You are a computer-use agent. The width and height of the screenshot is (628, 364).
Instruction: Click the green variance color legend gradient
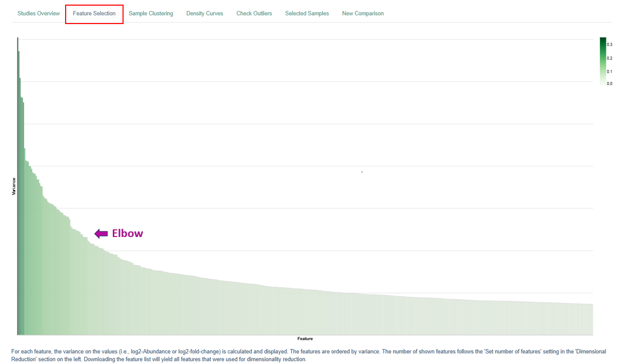pyautogui.click(x=603, y=61)
